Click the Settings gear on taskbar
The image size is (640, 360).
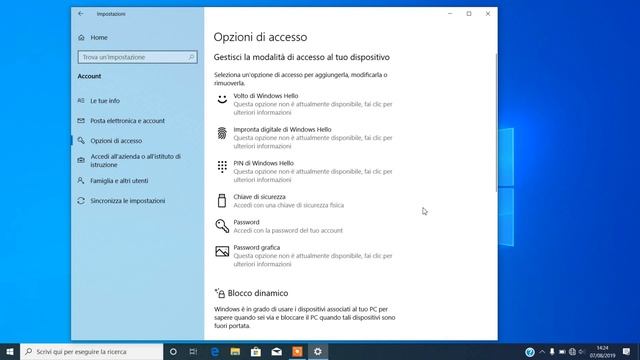318,351
